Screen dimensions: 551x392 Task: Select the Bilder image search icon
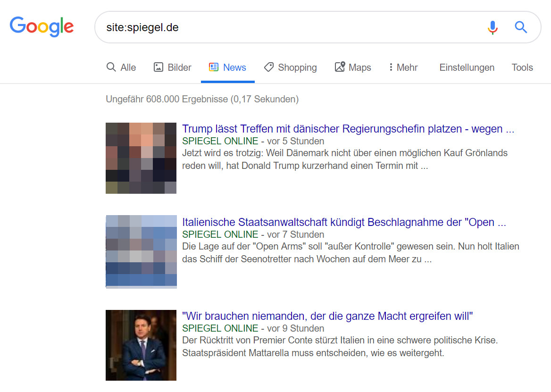pyautogui.click(x=158, y=67)
